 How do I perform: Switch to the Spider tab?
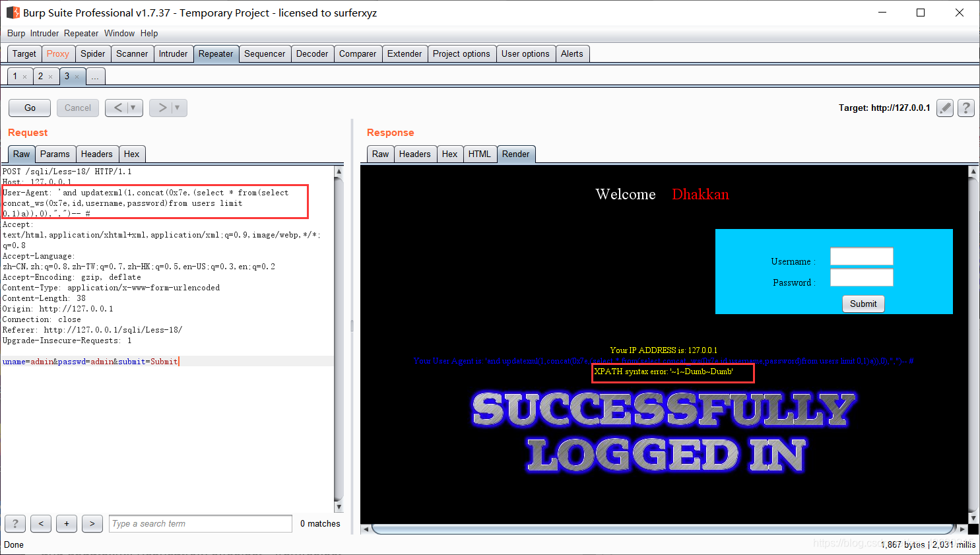coord(93,53)
